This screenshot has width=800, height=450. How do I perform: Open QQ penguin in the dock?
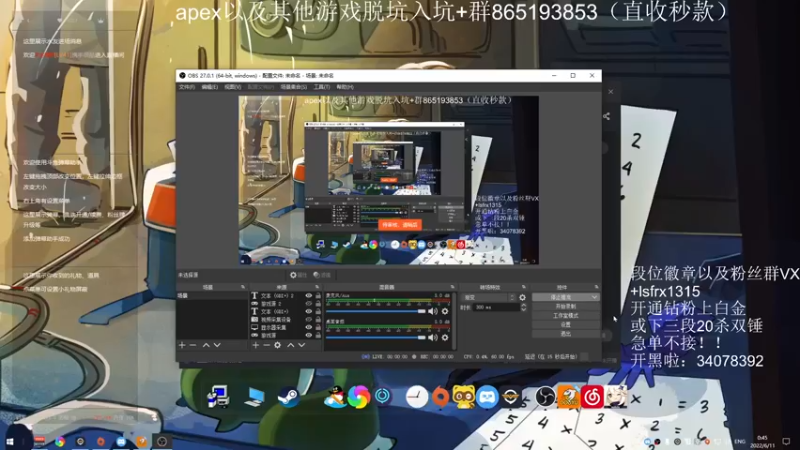(x=335, y=397)
